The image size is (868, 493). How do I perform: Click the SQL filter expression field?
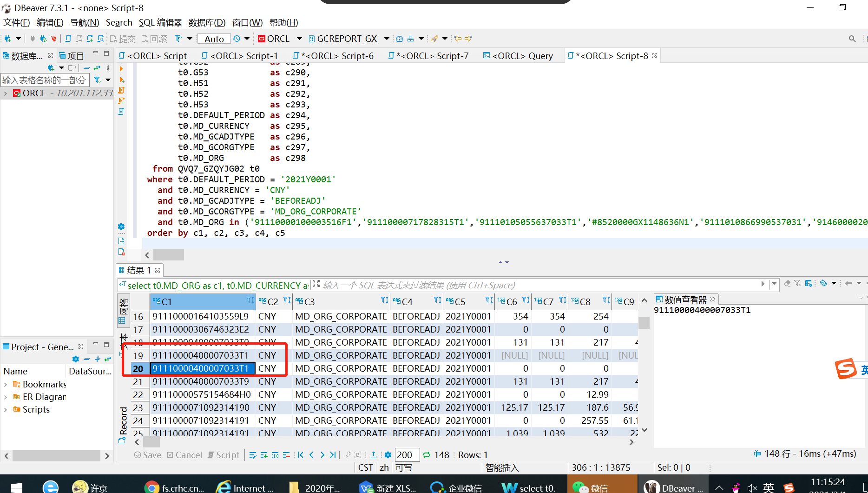(539, 285)
